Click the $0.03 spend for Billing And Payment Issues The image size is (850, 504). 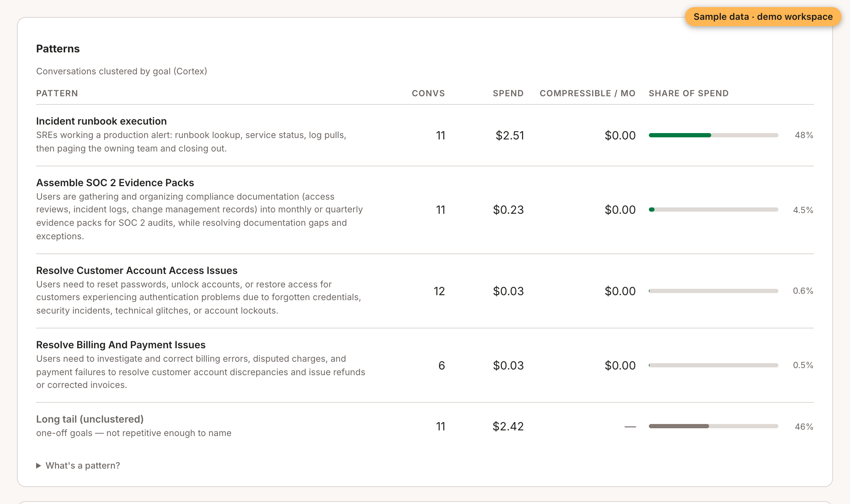coord(508,365)
